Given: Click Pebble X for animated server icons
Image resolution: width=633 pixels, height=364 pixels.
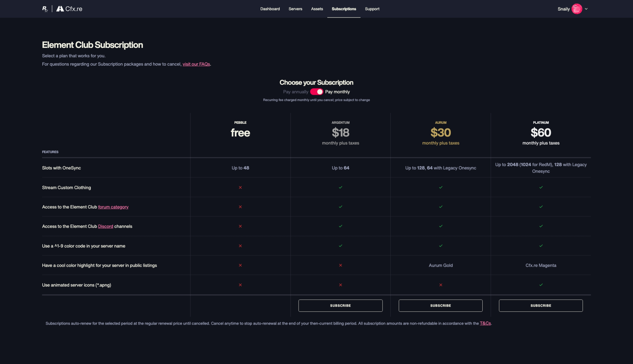Looking at the screenshot, I should tap(240, 285).
